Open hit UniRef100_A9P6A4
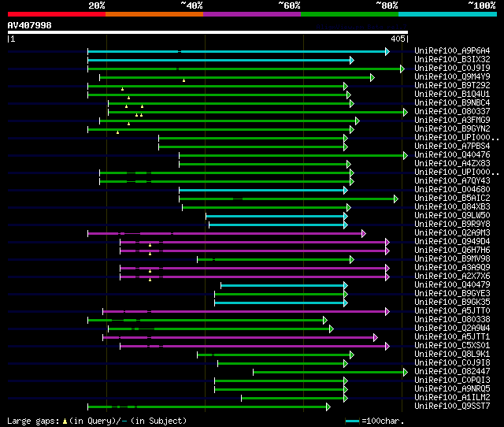 [452, 50]
